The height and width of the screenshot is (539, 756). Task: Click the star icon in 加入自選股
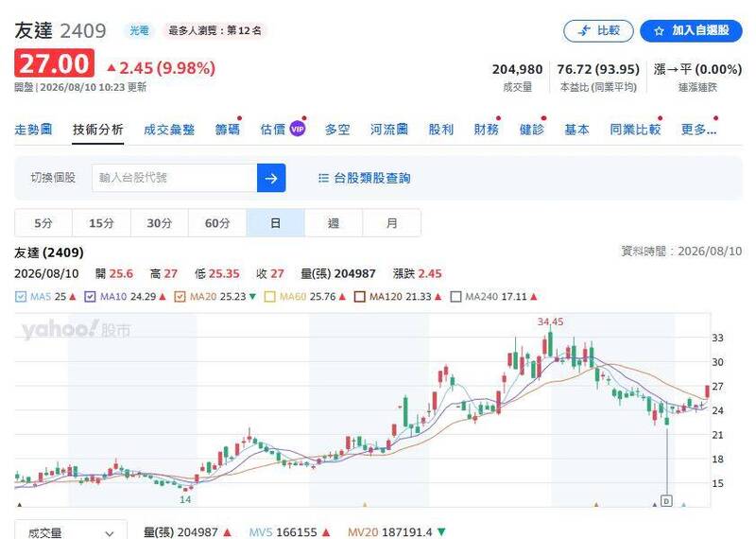[659, 31]
